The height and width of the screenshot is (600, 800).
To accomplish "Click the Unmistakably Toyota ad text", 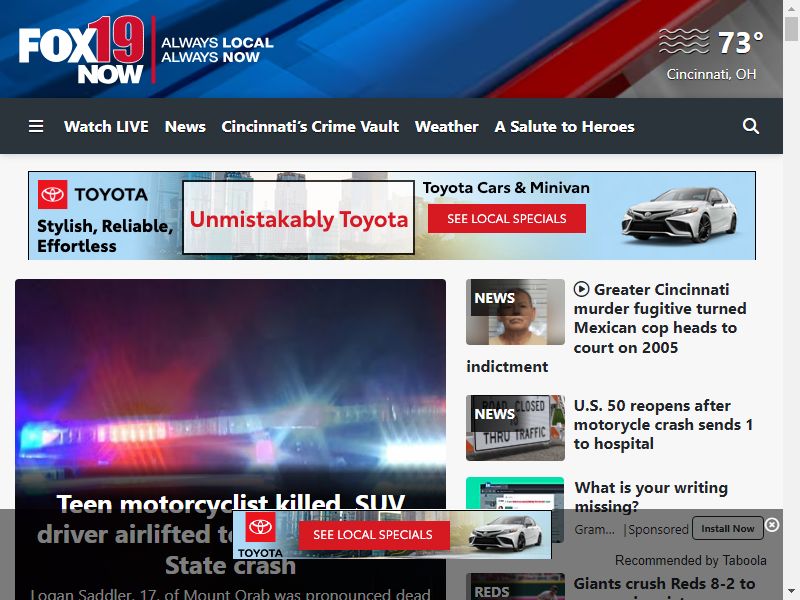I will pos(298,219).
